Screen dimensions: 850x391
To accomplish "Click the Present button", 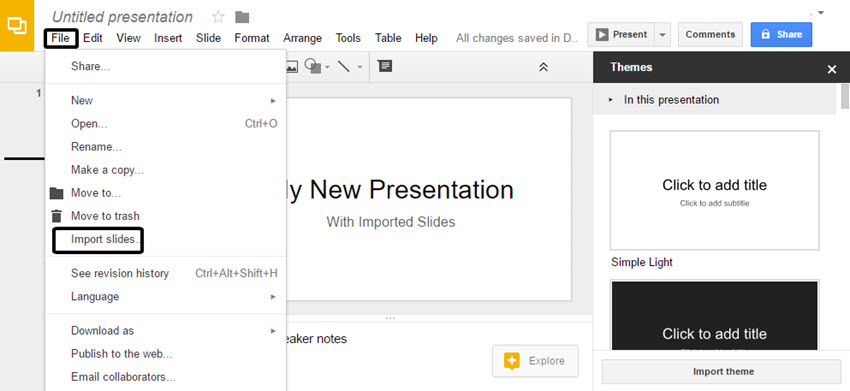I will [x=621, y=35].
